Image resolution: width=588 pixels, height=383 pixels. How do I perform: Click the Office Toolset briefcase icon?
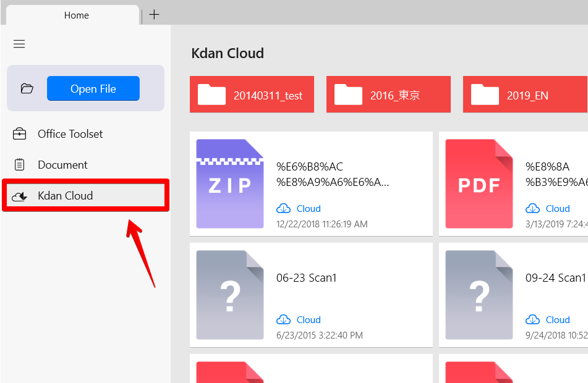pyautogui.click(x=19, y=134)
